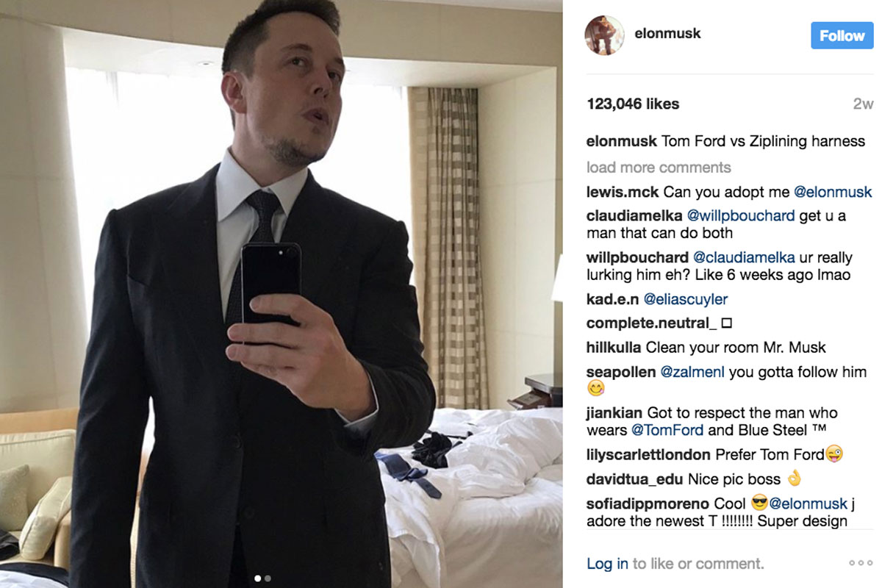Open davidtua_edu commenter profile
This screenshot has width=882, height=588.
click(635, 479)
